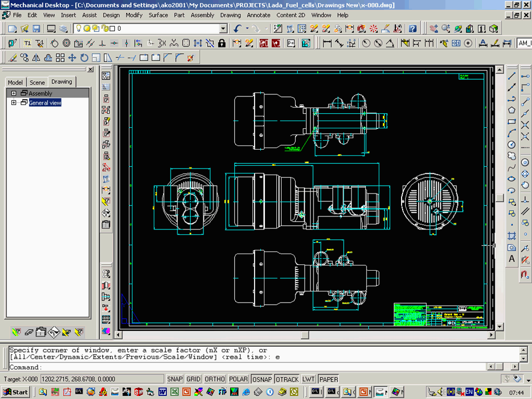Click the Save diskette icon
Image resolution: width=532 pixels, height=399 pixels.
37,29
